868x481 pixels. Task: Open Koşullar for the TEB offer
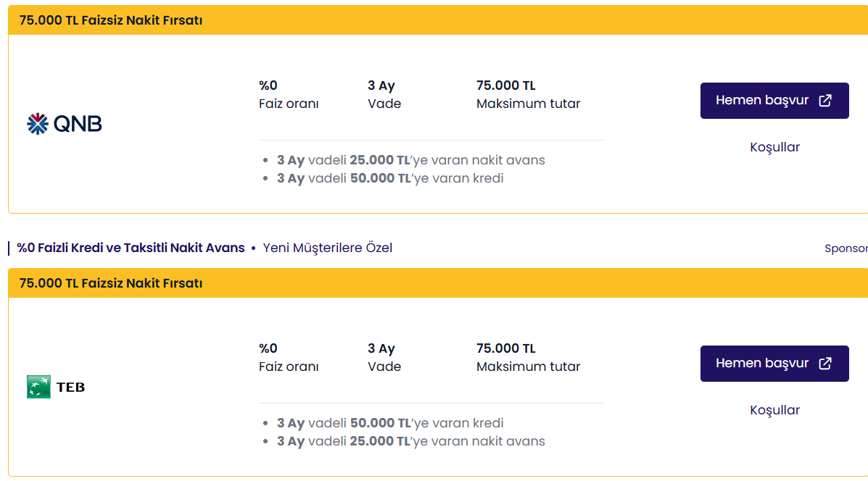point(774,410)
